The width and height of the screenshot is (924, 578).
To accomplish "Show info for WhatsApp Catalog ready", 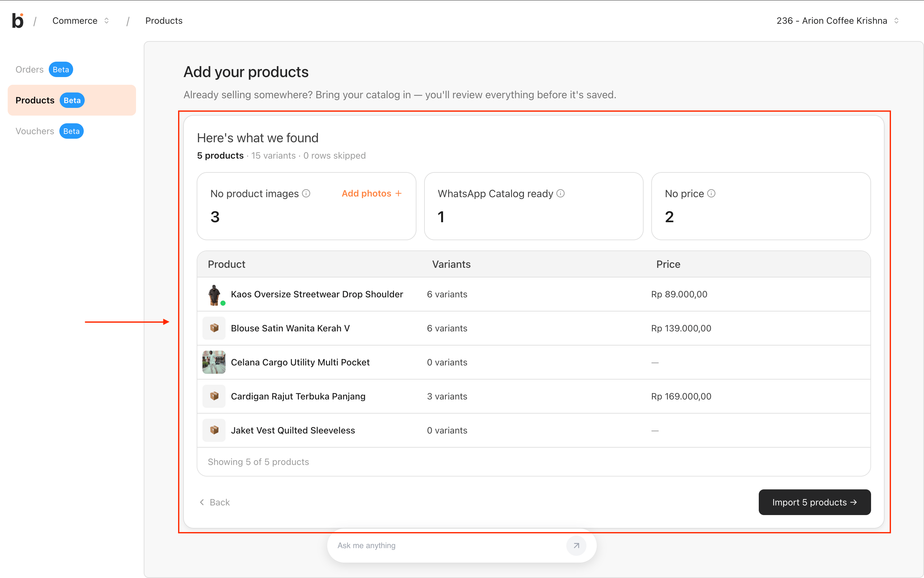I will [x=560, y=193].
